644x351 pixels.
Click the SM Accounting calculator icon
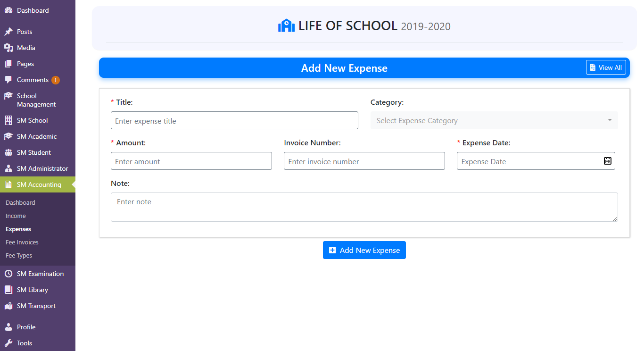pyautogui.click(x=8, y=184)
